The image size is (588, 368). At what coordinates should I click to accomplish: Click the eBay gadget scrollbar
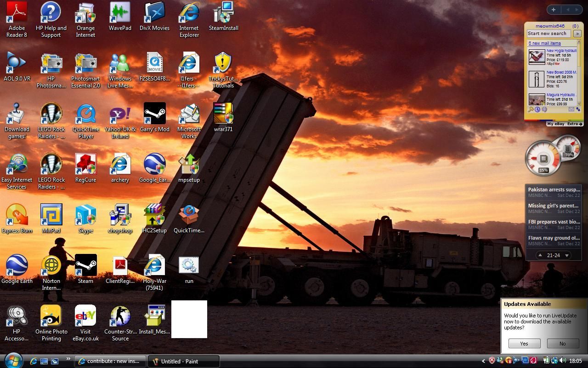pyautogui.click(x=579, y=73)
